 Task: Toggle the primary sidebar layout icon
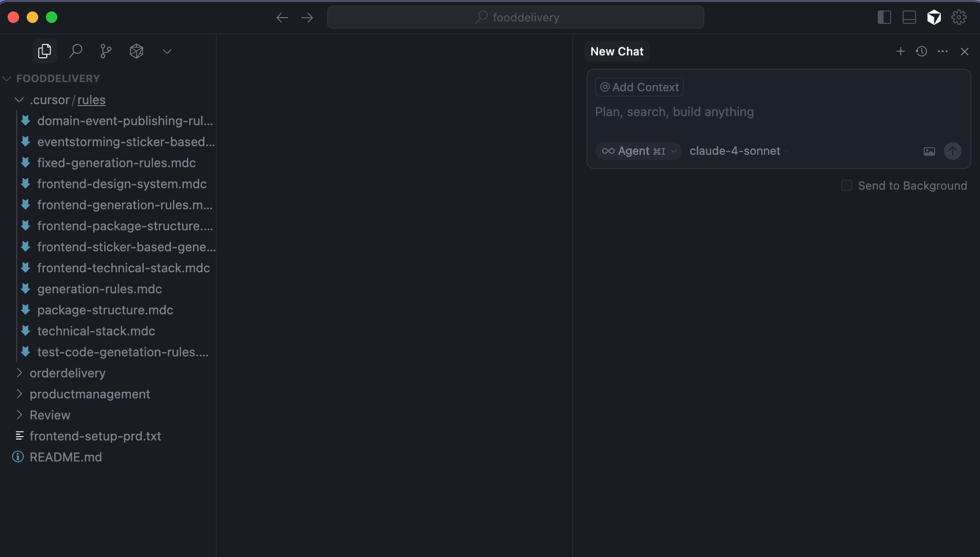[x=884, y=18]
